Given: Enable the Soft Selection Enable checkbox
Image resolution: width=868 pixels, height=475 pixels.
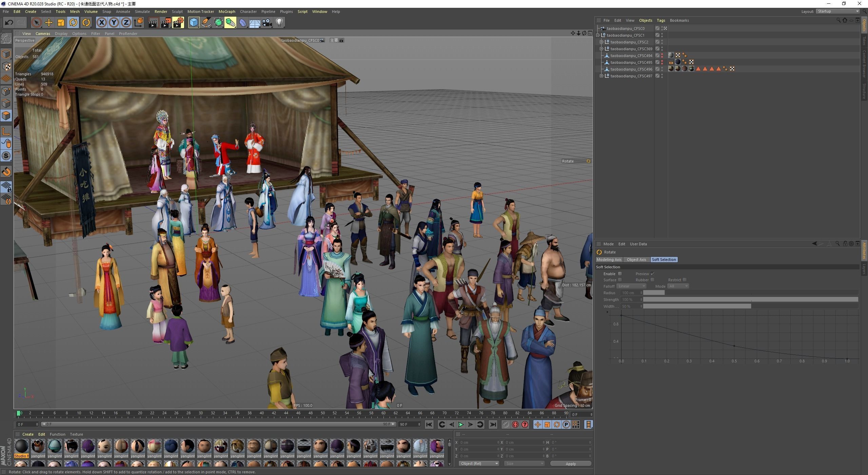Looking at the screenshot, I should point(620,273).
